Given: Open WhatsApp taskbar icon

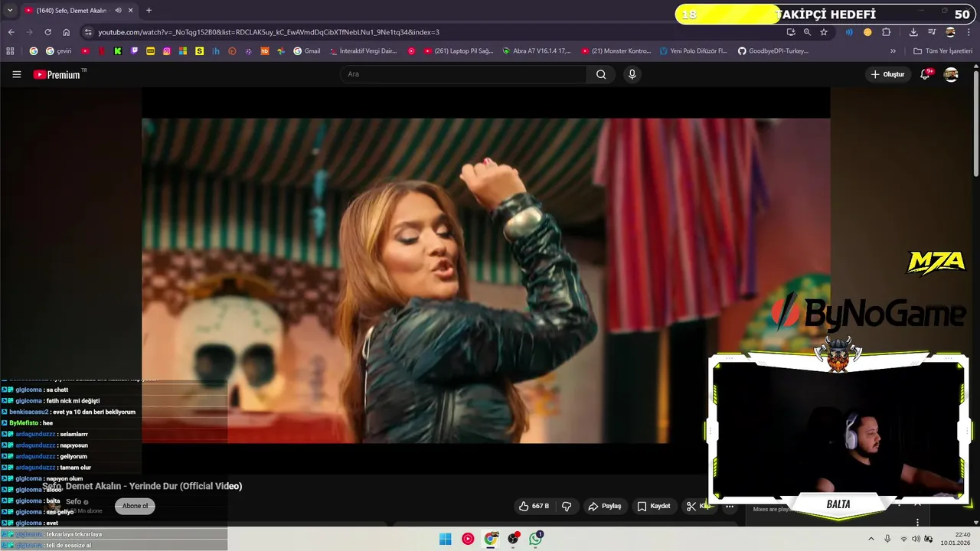Looking at the screenshot, I should 536,539.
